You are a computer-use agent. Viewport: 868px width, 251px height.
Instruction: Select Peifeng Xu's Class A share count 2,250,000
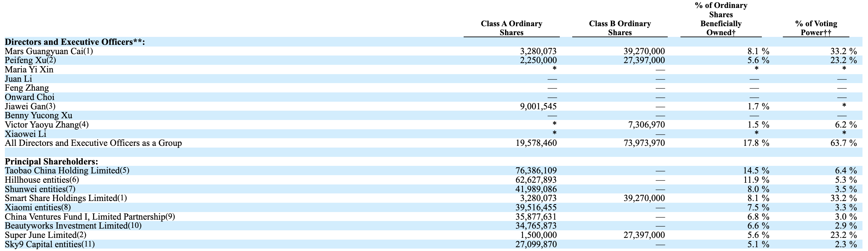[538, 60]
